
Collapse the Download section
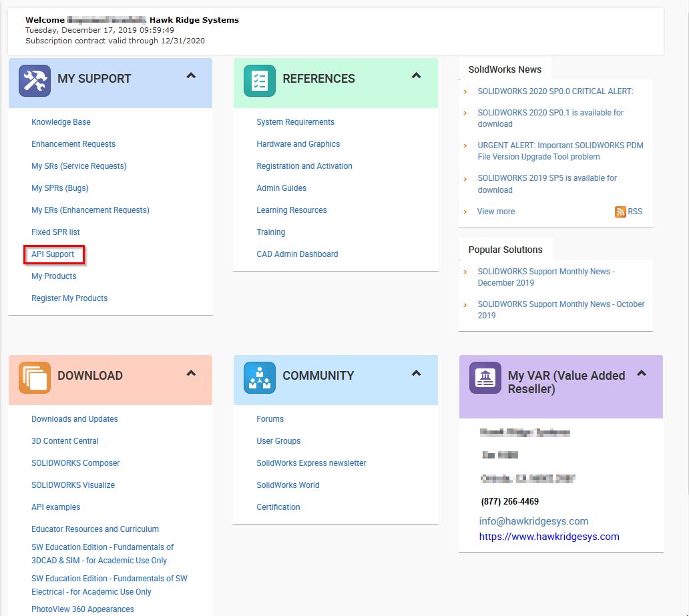(191, 374)
